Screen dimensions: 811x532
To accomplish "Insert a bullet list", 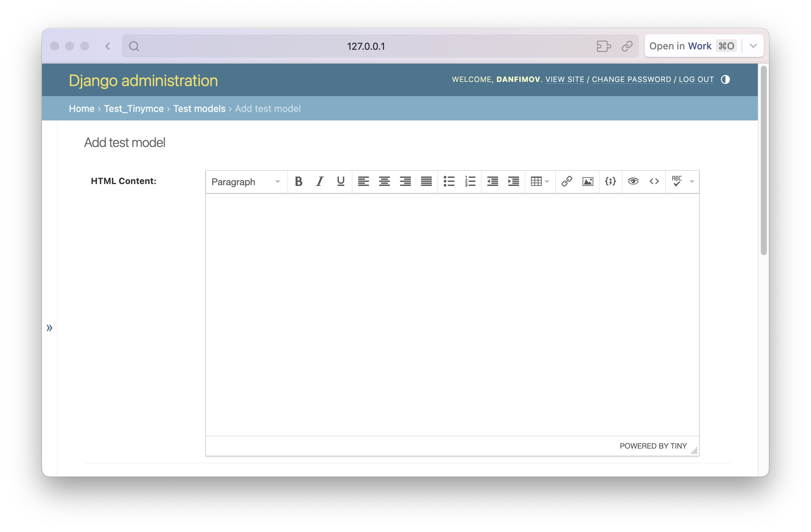I will pyautogui.click(x=449, y=181).
